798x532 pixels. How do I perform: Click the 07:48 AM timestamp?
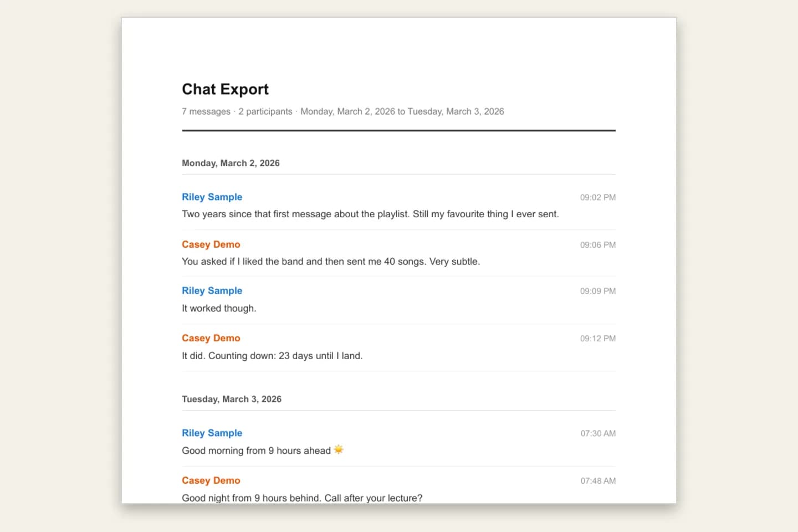[598, 481]
